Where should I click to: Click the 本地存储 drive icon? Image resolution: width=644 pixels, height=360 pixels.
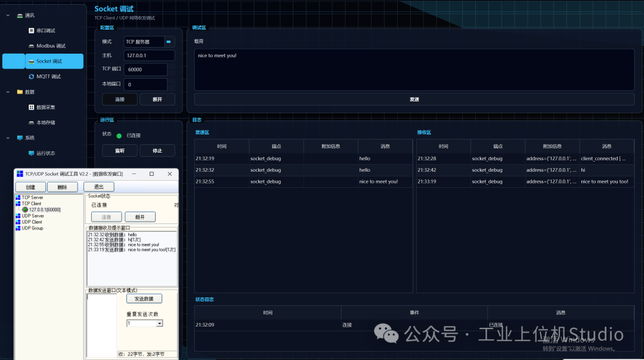(x=31, y=122)
